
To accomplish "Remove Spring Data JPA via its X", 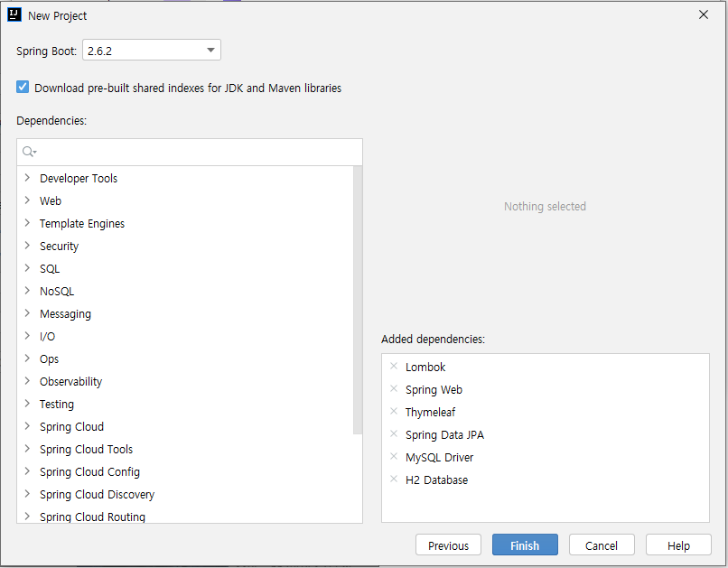I will point(394,433).
